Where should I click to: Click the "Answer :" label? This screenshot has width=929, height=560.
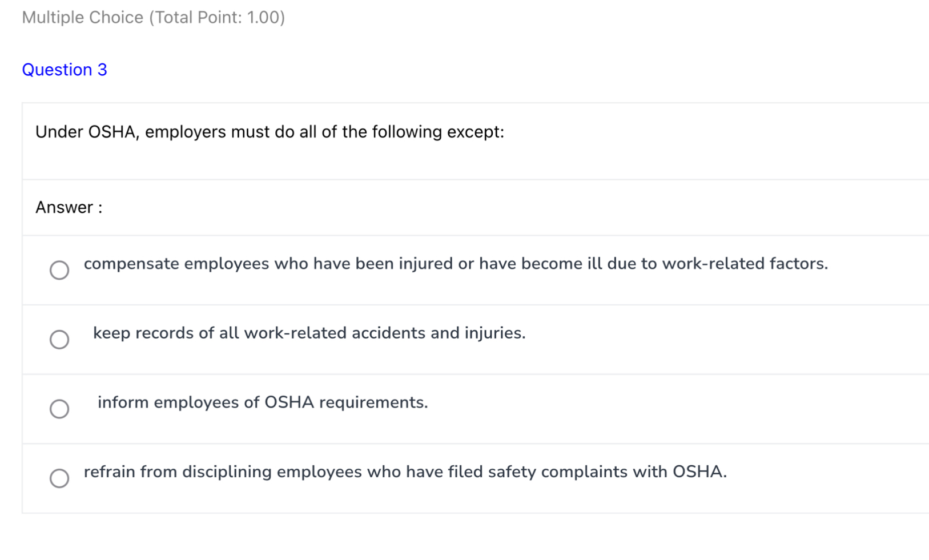[x=69, y=207]
